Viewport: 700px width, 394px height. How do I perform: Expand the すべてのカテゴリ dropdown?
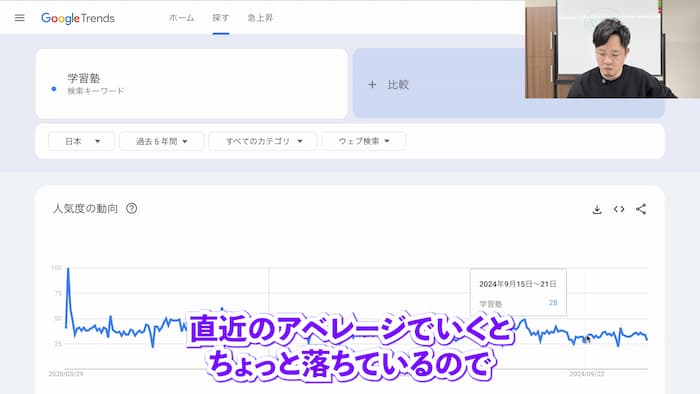263,141
